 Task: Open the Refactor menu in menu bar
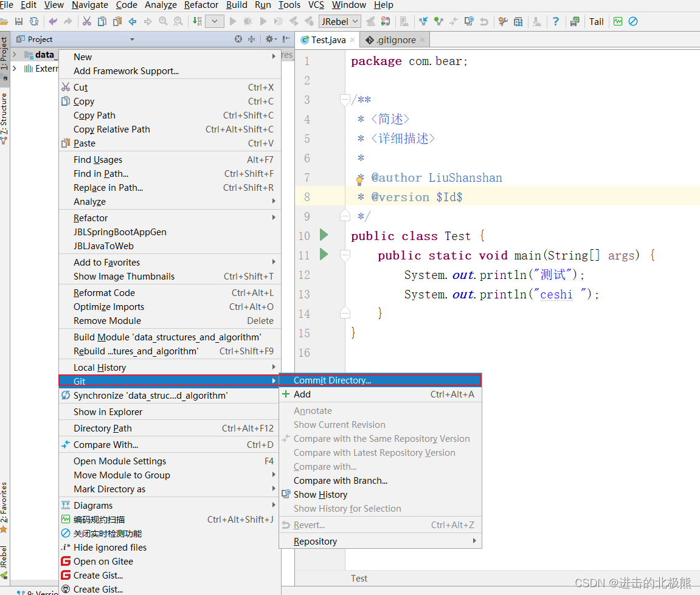[201, 5]
